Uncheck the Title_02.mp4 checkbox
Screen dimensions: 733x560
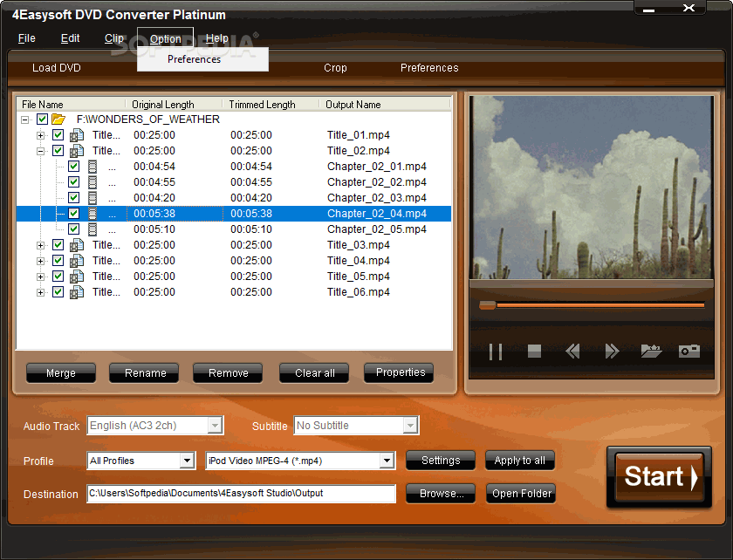coord(58,151)
